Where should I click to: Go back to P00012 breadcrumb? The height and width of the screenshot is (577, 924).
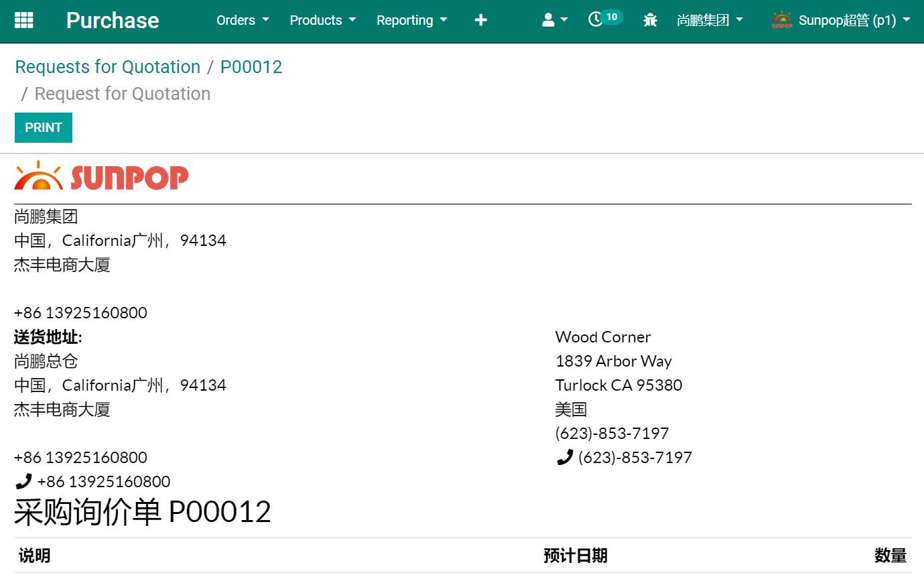coord(251,67)
